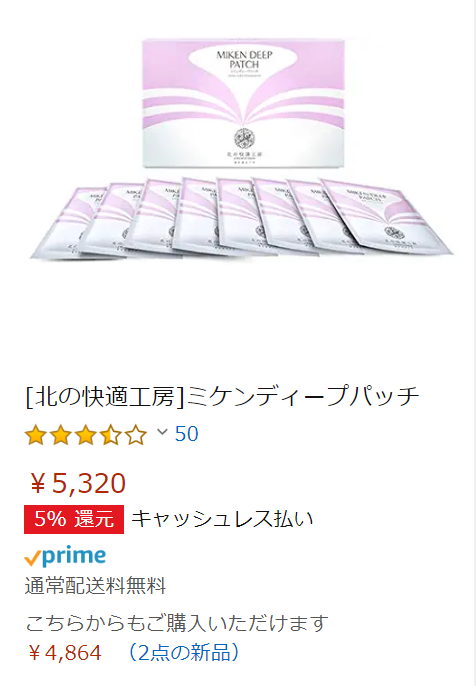
Task: Click the ¥5,320 price
Action: coord(78,484)
